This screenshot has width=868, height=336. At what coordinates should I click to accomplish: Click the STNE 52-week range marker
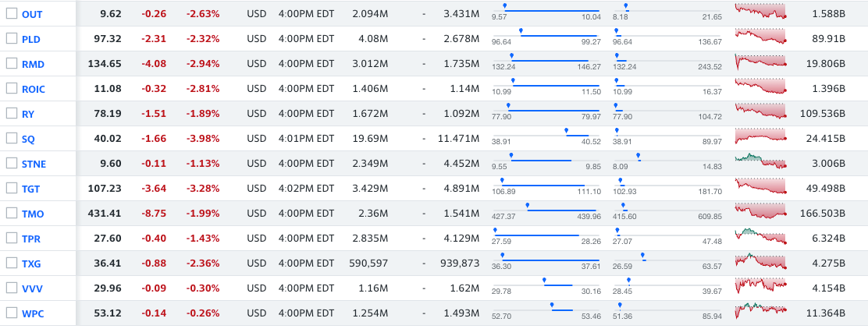(x=639, y=155)
